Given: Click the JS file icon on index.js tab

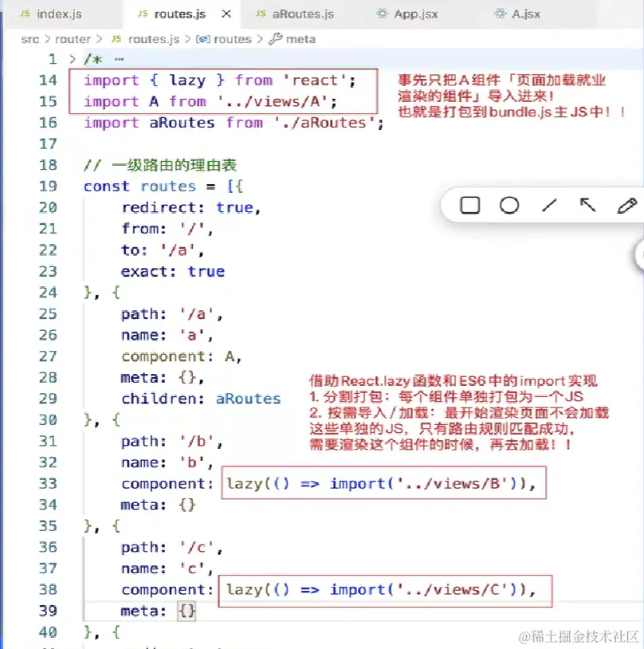Looking at the screenshot, I should tap(26, 14).
